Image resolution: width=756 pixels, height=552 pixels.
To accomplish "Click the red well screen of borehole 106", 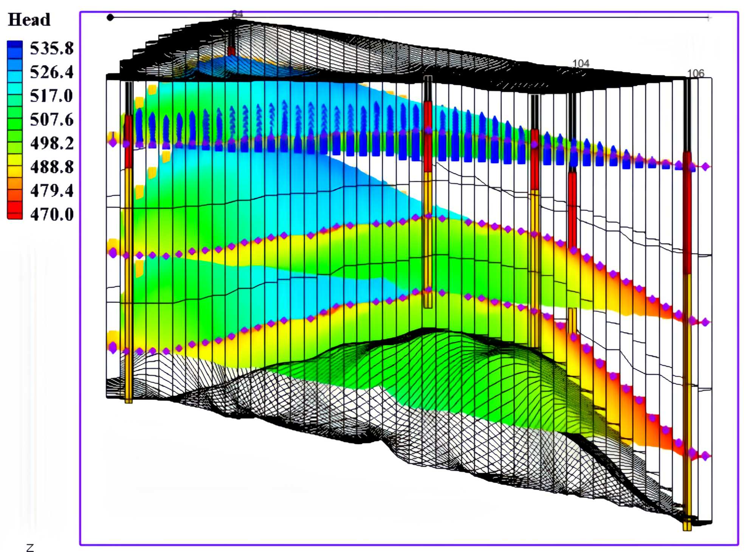I will tap(687, 212).
